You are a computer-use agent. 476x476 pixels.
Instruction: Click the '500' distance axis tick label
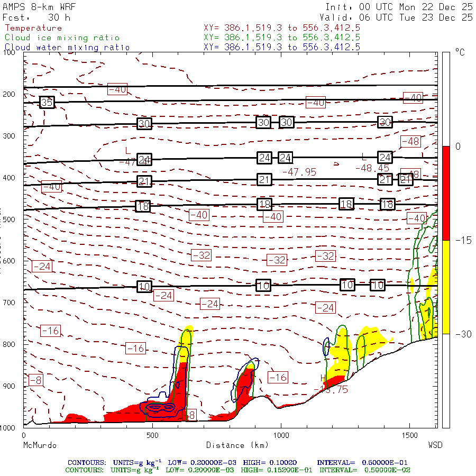point(152,435)
